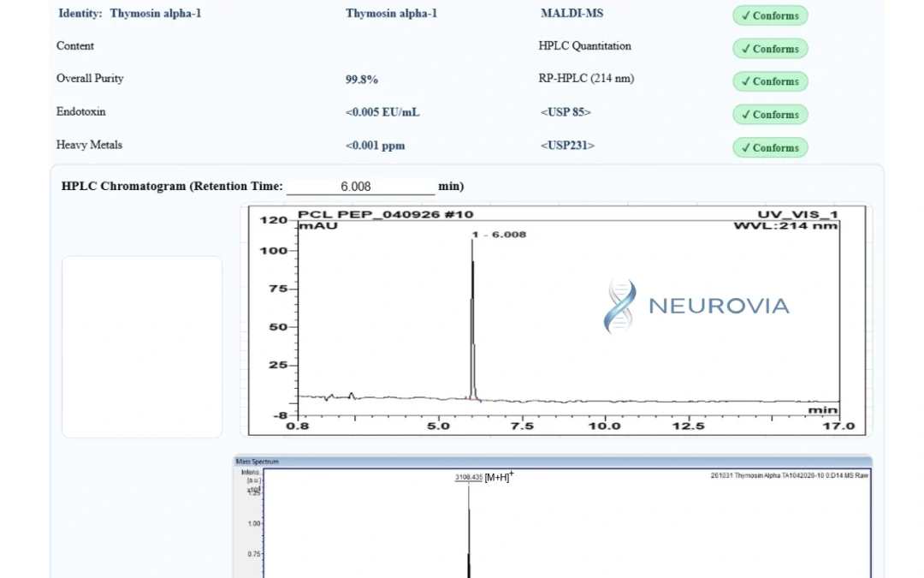Click the Conforms badge in the Identity row
The width and height of the screenshot is (924, 578).
tap(770, 16)
